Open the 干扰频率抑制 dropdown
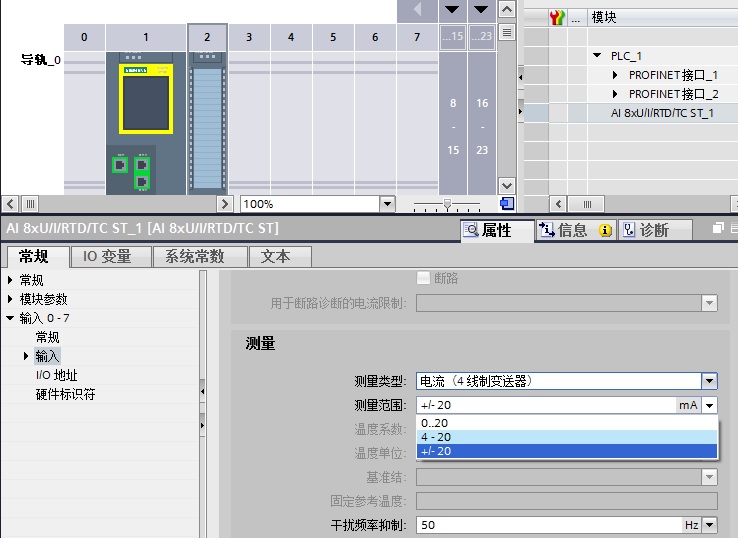The image size is (738, 538). [709, 524]
